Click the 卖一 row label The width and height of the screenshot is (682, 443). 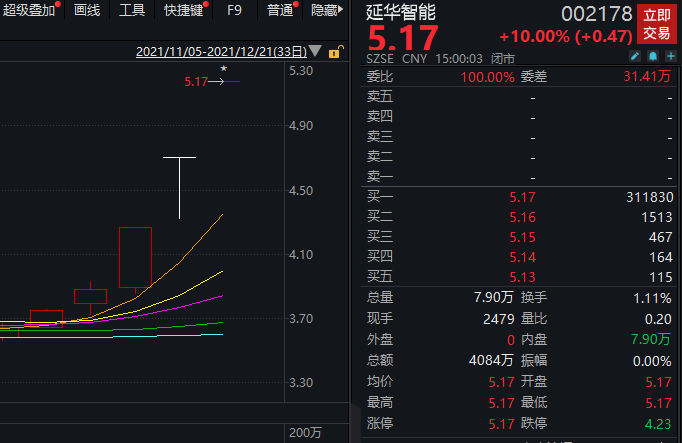click(x=380, y=177)
